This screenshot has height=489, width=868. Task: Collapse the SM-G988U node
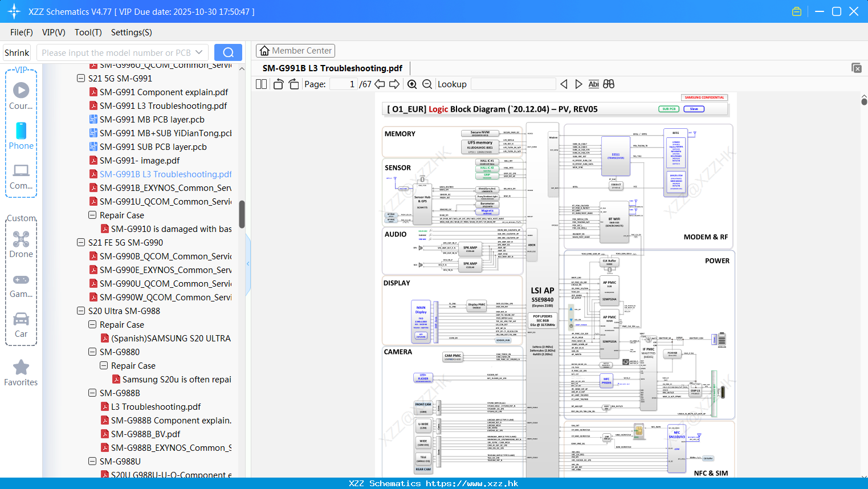[92, 462]
